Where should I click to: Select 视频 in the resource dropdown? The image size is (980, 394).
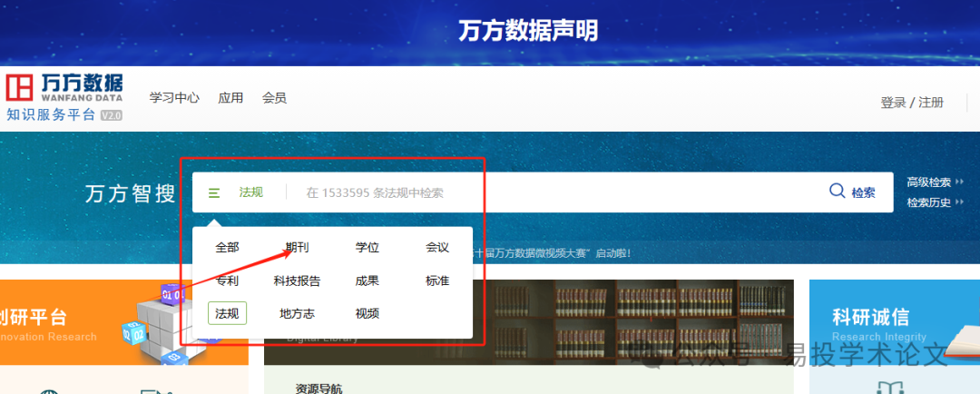[367, 313]
